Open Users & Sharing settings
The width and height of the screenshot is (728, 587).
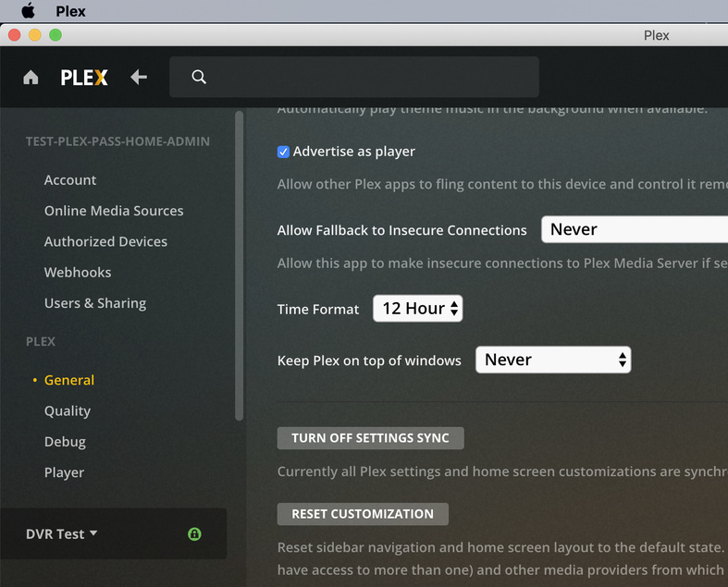click(95, 303)
